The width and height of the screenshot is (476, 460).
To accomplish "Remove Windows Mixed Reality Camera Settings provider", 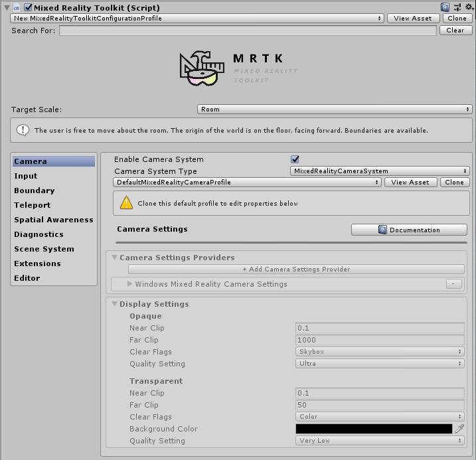I will 454,284.
